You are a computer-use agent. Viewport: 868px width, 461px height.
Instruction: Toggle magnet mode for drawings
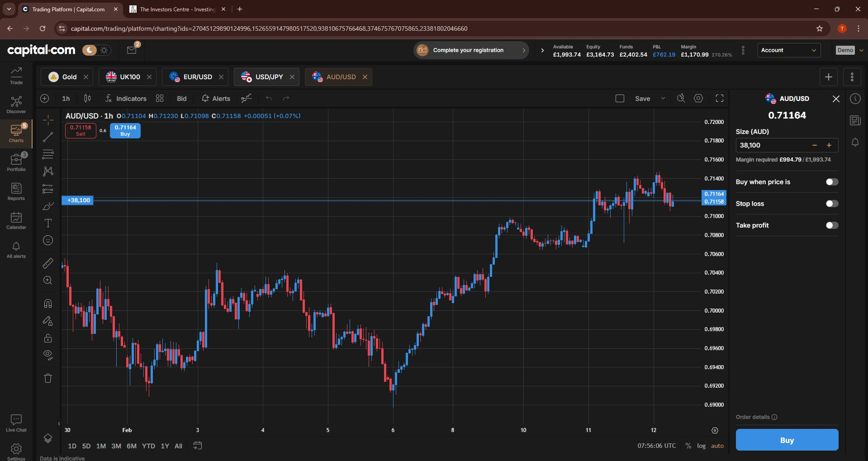point(48,303)
